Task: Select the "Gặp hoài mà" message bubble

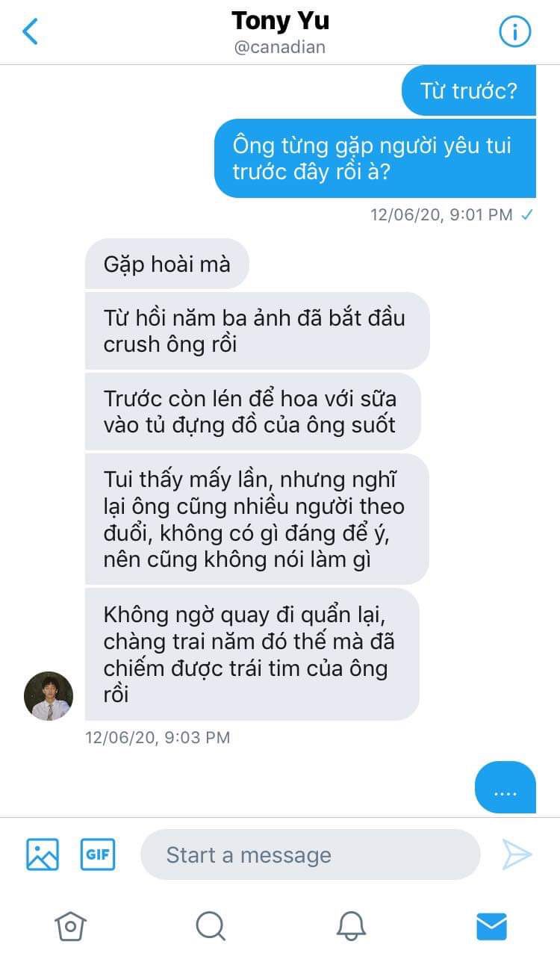Action: 167,264
